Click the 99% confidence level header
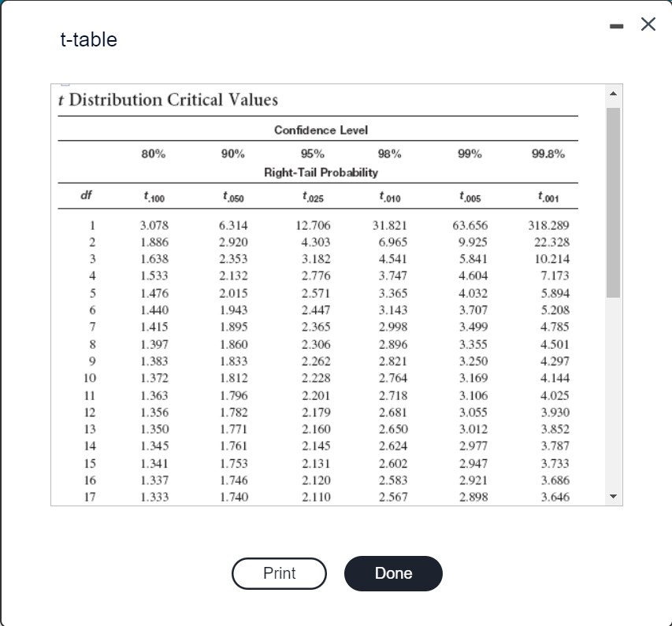The width and height of the screenshot is (672, 626). 470,154
